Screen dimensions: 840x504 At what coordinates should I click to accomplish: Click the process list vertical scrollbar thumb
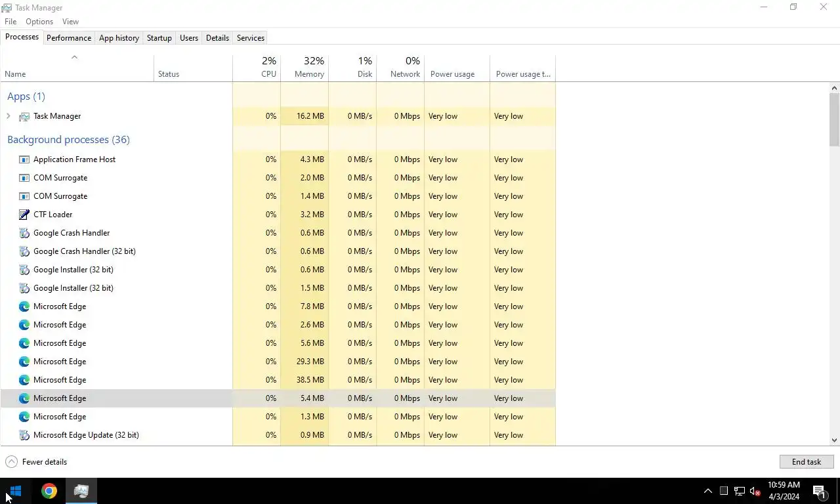[834, 119]
